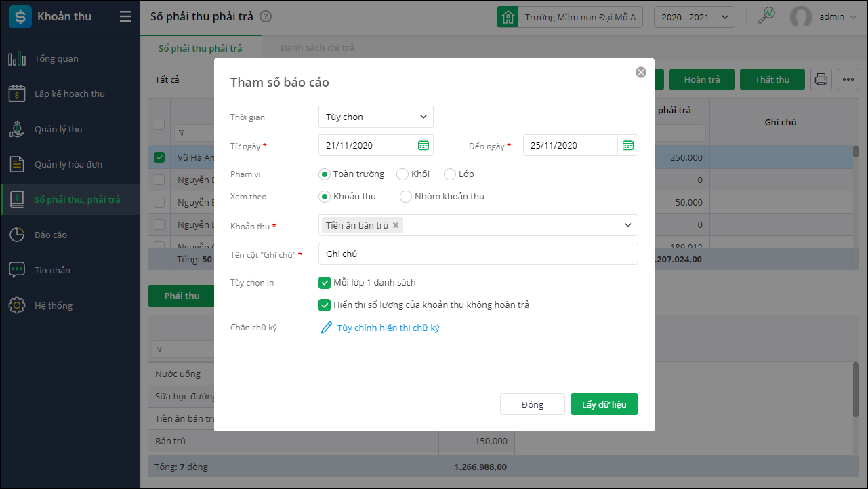This screenshot has height=489, width=868.
Task: Select the Nhóm khoản thu radio option
Action: (x=406, y=197)
